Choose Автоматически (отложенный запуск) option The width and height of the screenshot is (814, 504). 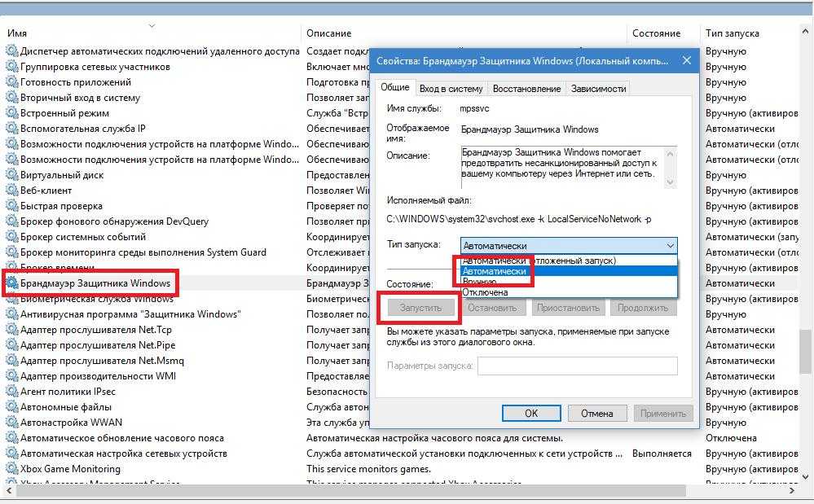click(569, 261)
